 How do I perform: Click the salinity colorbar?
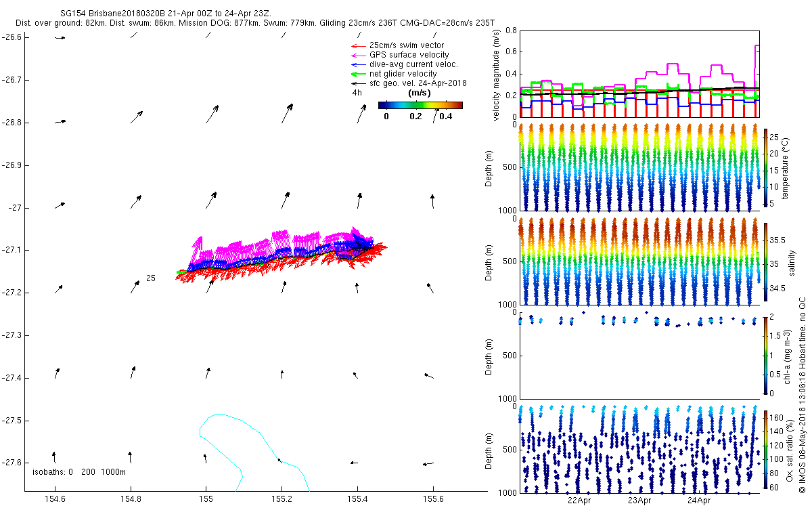tap(765, 261)
